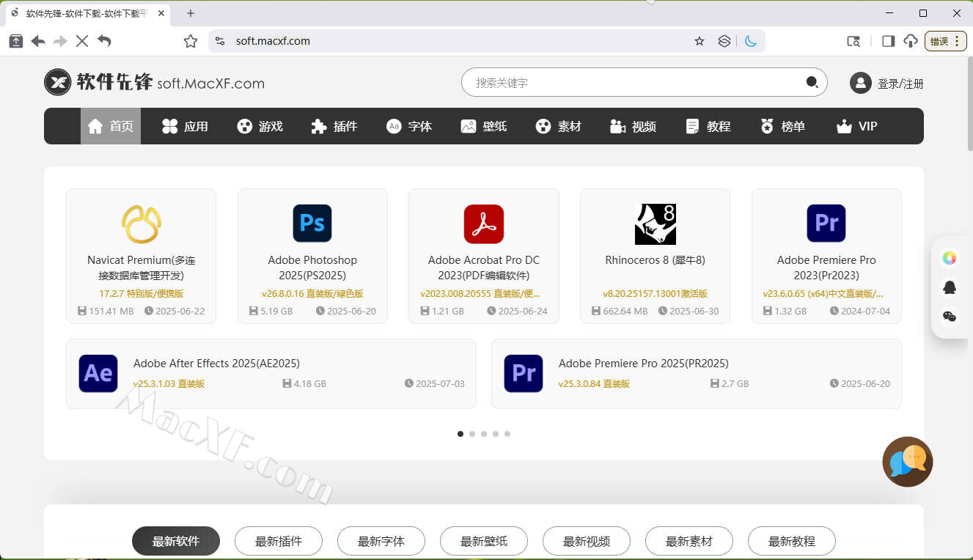
Task: Open the 插件 navigation item
Action: point(334,126)
